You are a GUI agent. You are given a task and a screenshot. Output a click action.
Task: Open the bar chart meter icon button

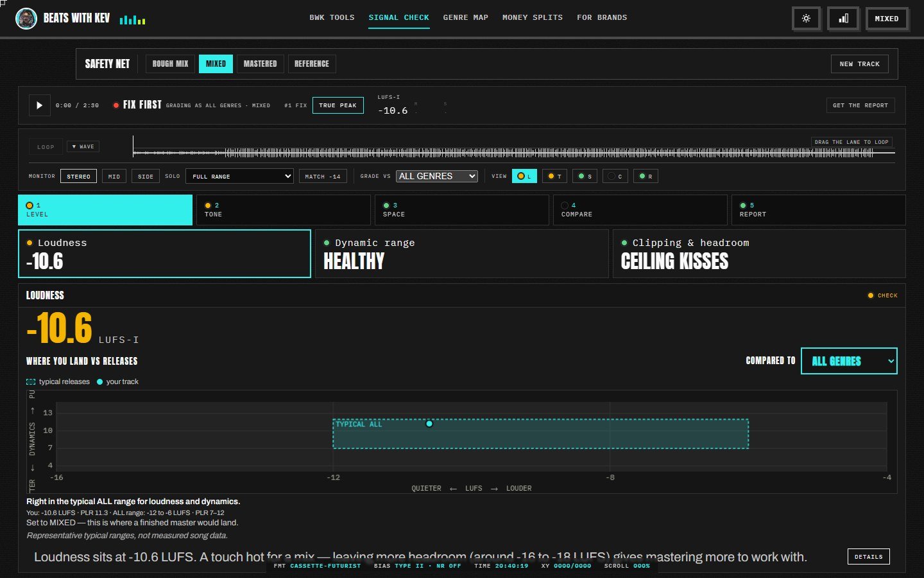click(843, 19)
